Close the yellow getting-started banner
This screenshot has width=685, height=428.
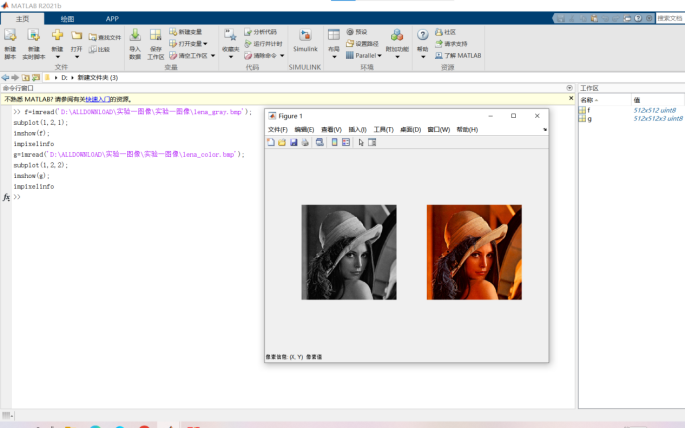pyautogui.click(x=571, y=99)
